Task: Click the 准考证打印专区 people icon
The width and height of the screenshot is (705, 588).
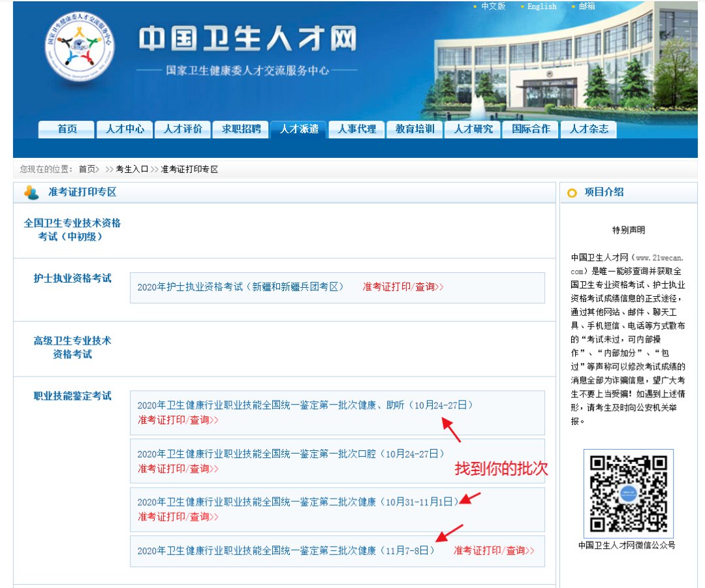Action: (x=31, y=193)
